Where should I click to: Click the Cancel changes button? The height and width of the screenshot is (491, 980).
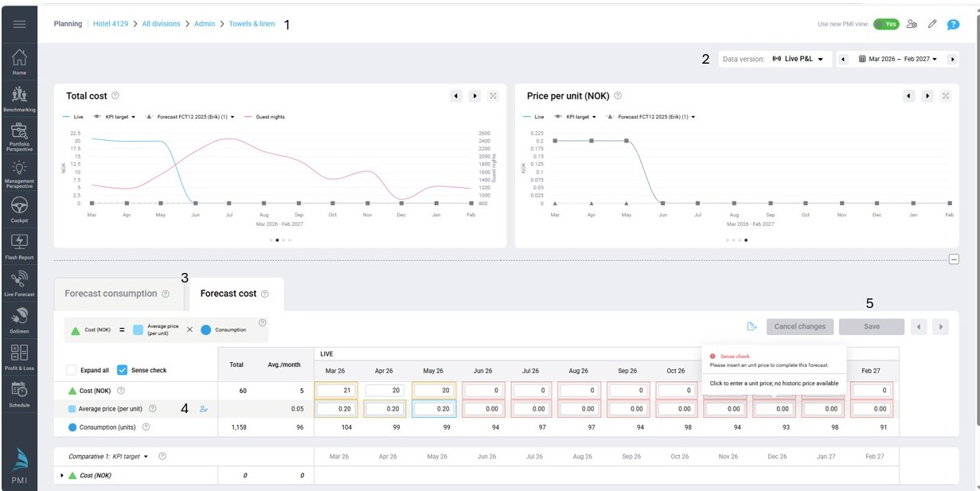coord(800,326)
